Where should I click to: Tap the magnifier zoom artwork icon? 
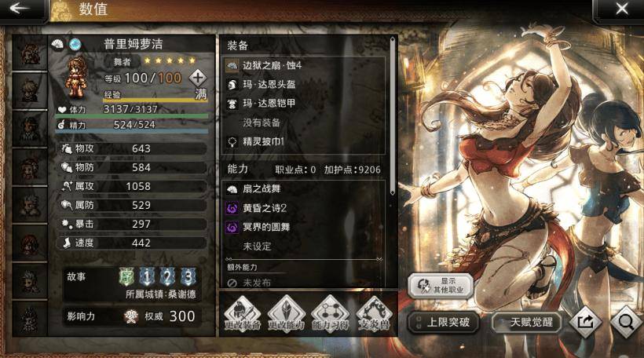626,322
